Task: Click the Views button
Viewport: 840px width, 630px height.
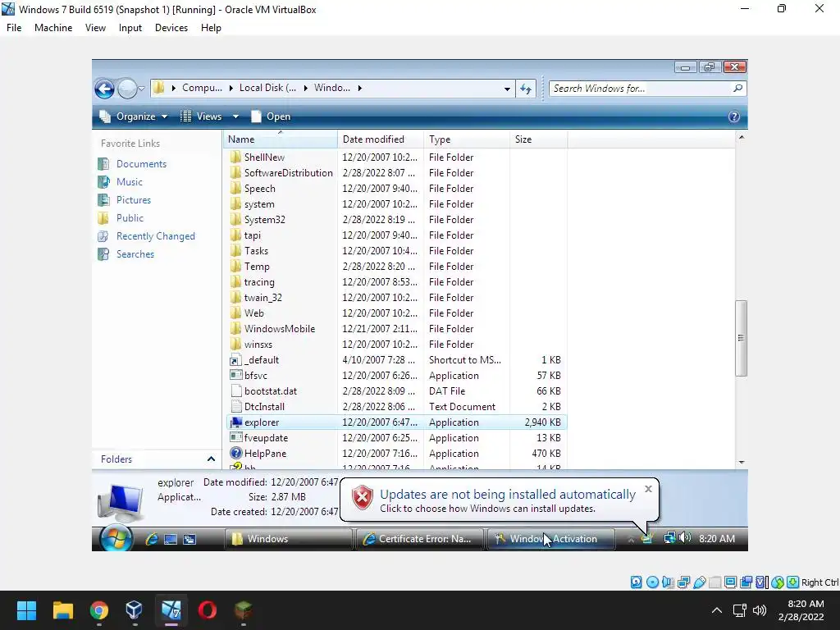Action: pyautogui.click(x=201, y=116)
